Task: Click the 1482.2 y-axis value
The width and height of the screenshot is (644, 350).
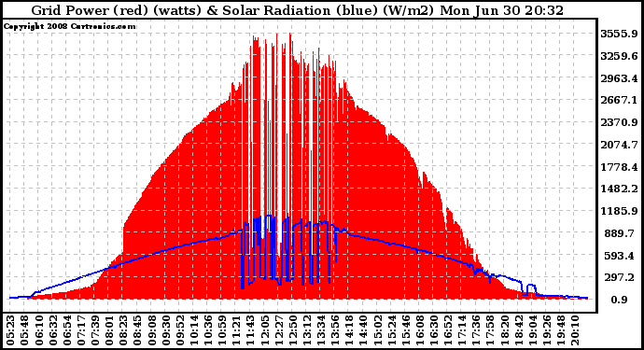Action: (619, 189)
